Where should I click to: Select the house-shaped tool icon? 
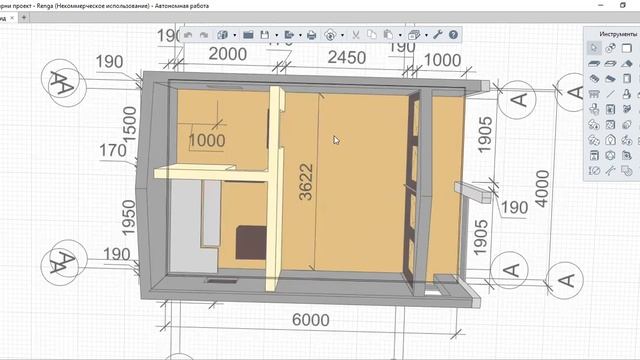click(x=610, y=140)
